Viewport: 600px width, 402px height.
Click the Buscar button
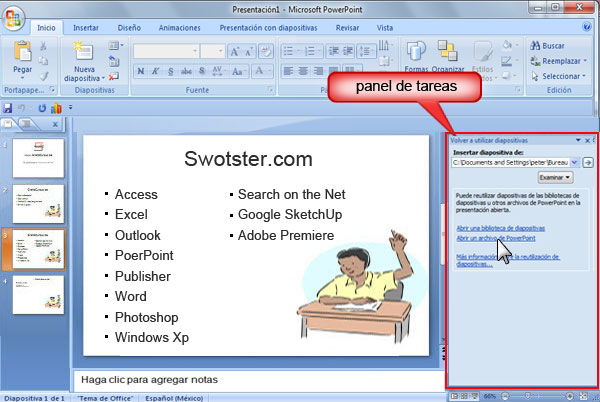[547, 46]
